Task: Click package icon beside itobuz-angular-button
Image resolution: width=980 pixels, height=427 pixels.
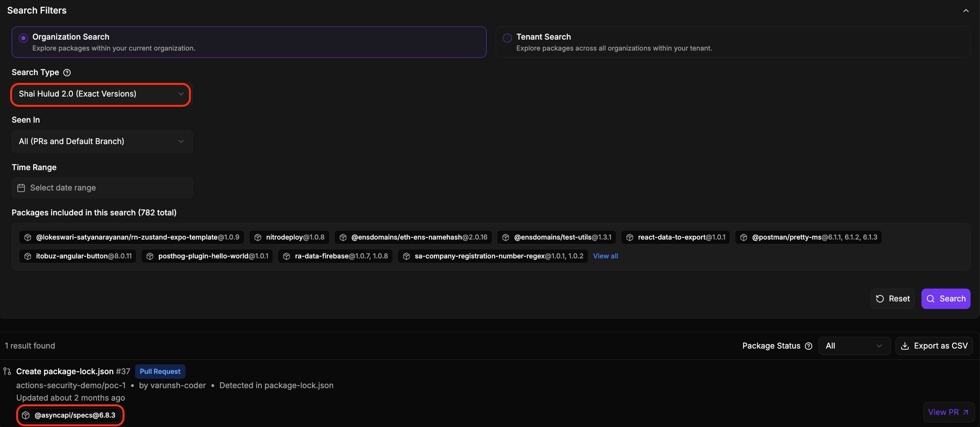Action: 28,256
